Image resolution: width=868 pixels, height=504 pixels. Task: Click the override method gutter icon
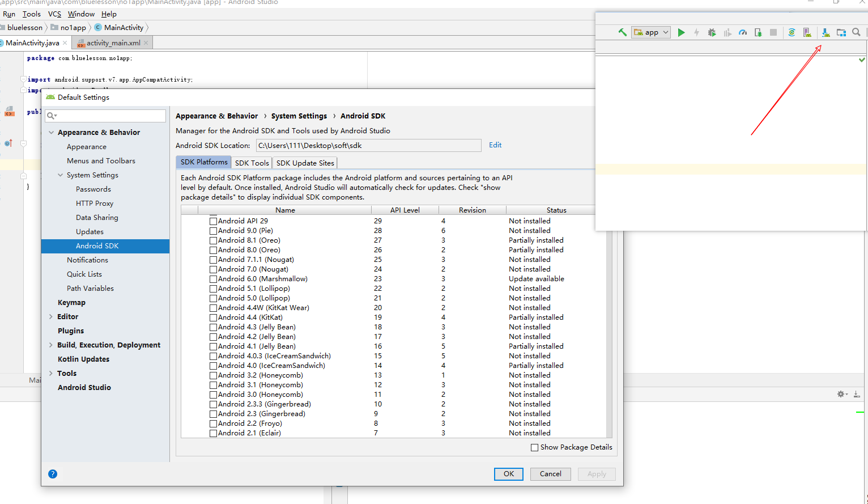tap(8, 143)
